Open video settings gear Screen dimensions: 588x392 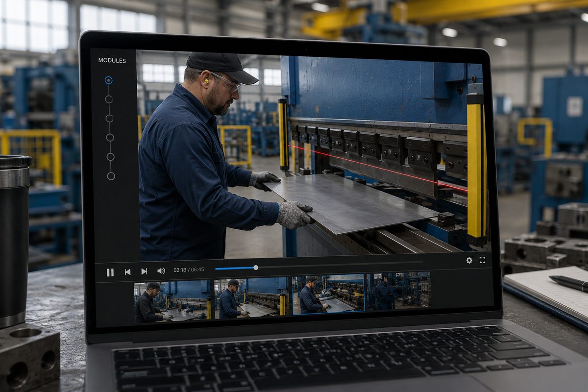(469, 260)
